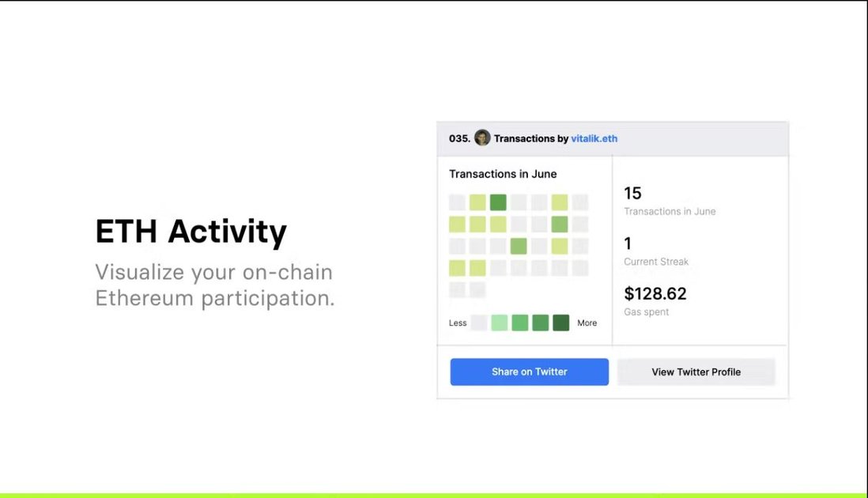The height and width of the screenshot is (498, 868).
Task: Select the darkest green swatch beside More
Action: [560, 323]
